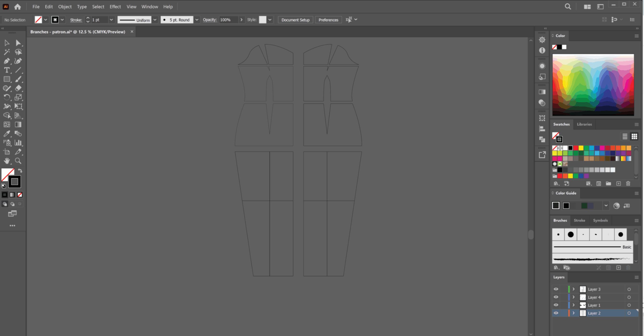This screenshot has width=644, height=336.
Task: Open the Window menu
Action: click(x=150, y=7)
